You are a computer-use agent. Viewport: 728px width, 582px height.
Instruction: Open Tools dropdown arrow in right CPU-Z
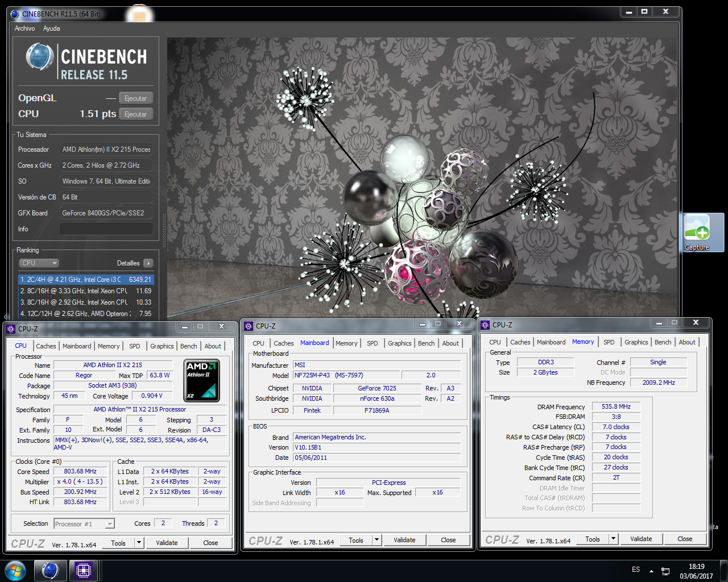pyautogui.click(x=613, y=539)
